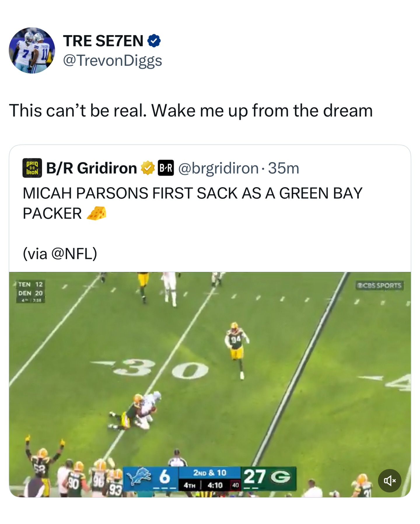Screen dimensions: 420x524
Task: Open the @brgridiron handle
Action: pyautogui.click(x=218, y=168)
